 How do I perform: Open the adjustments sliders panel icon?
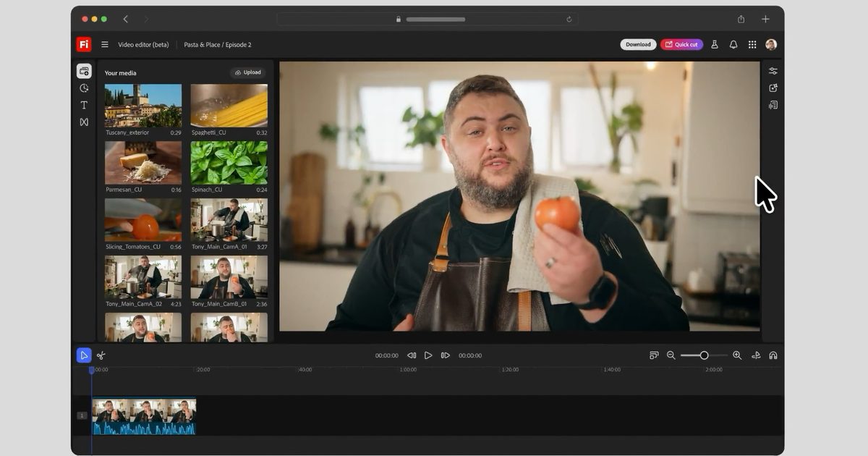coord(773,71)
